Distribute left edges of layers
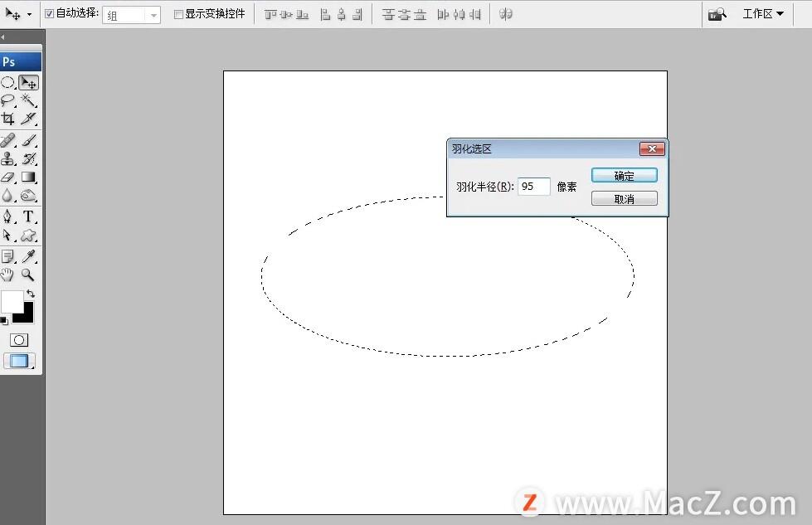Viewport: 812px width, 525px height. click(443, 14)
